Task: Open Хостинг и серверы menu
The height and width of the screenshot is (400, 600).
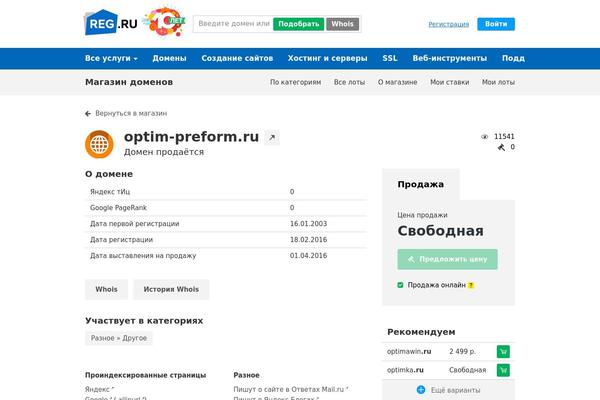Action: tap(328, 58)
